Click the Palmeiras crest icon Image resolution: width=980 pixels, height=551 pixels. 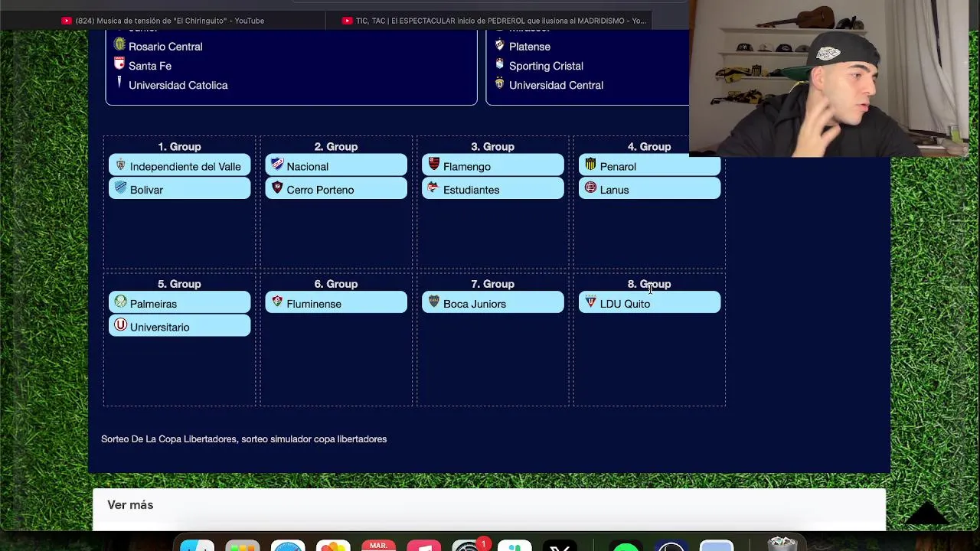pos(120,302)
